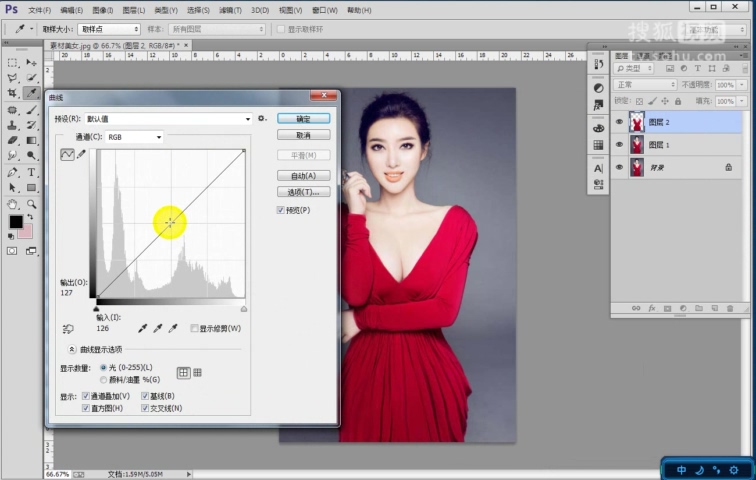The height and width of the screenshot is (480, 756).
Task: Select the Zoom tool
Action: [31, 204]
